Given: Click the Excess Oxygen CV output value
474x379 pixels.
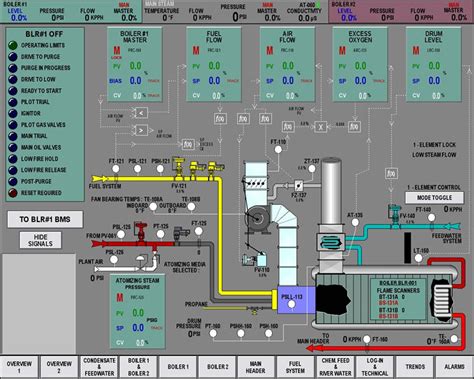Looking at the screenshot, I should 363,96.
